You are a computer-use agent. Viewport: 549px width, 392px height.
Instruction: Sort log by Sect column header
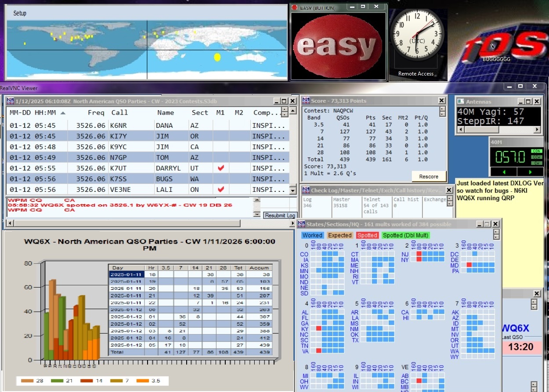point(200,113)
